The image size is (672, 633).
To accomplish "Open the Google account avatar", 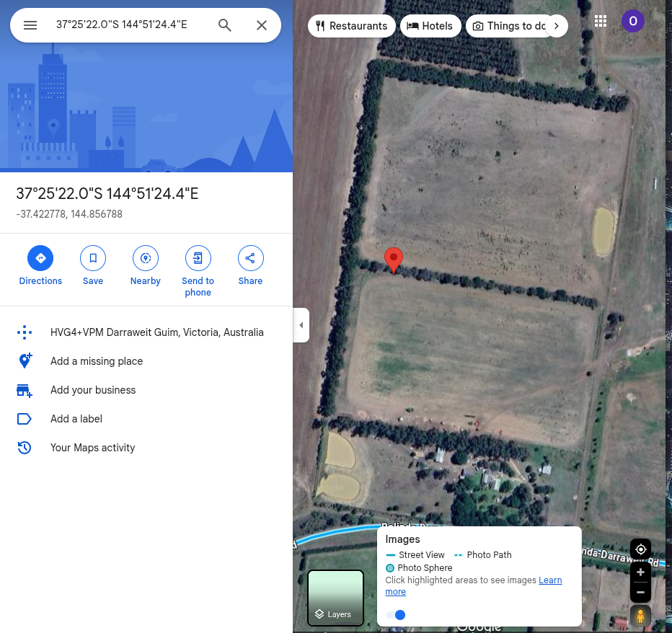I will point(632,21).
